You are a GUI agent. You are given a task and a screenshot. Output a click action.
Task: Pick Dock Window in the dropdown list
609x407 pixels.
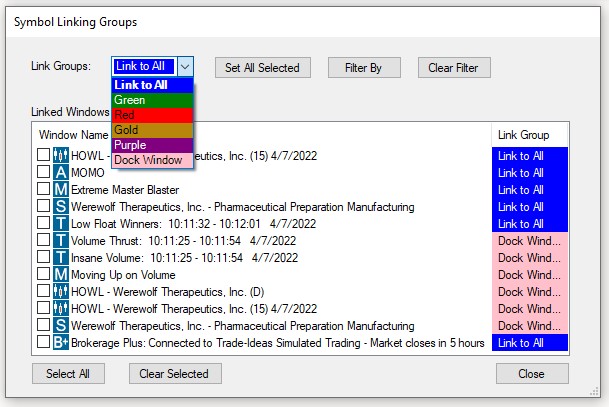[x=147, y=160]
